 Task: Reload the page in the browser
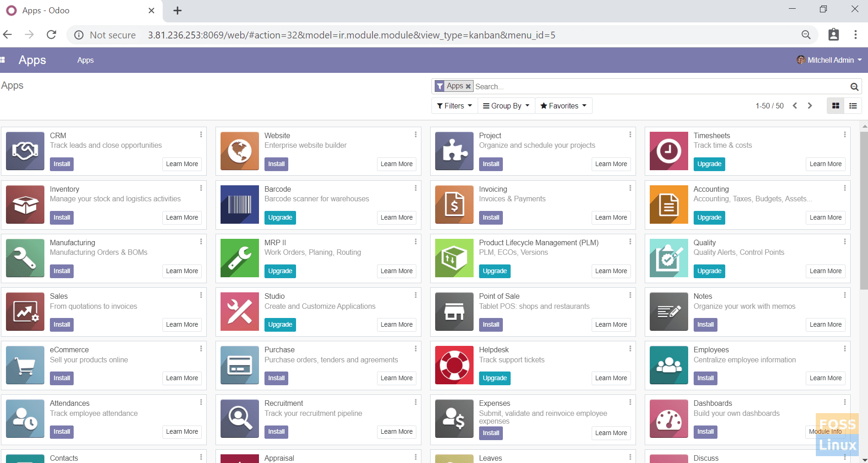51,35
